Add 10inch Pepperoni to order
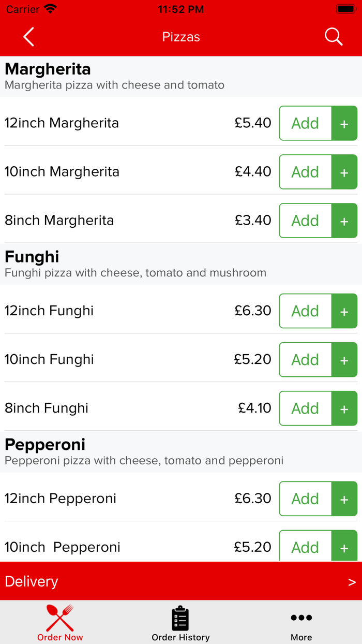Image resolution: width=362 pixels, height=644 pixels. (306, 547)
